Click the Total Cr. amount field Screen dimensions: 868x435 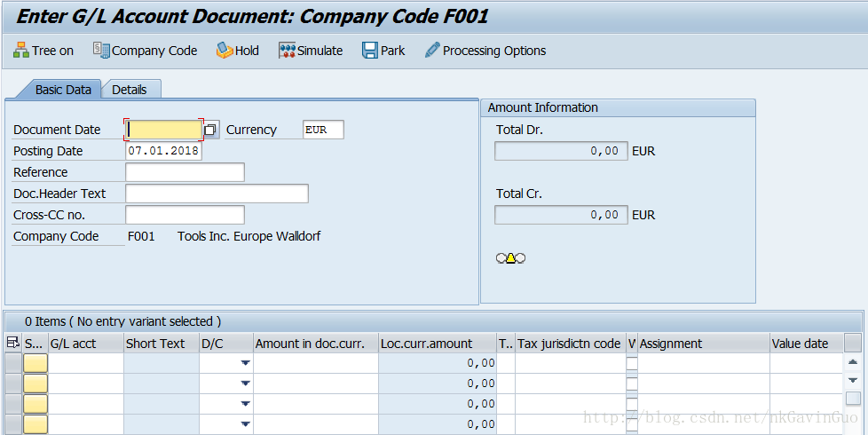point(561,215)
